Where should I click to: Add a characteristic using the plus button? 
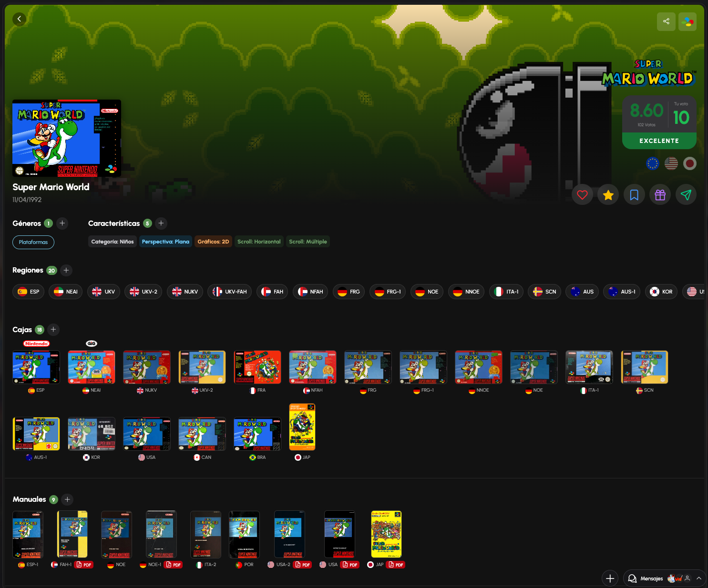click(161, 223)
